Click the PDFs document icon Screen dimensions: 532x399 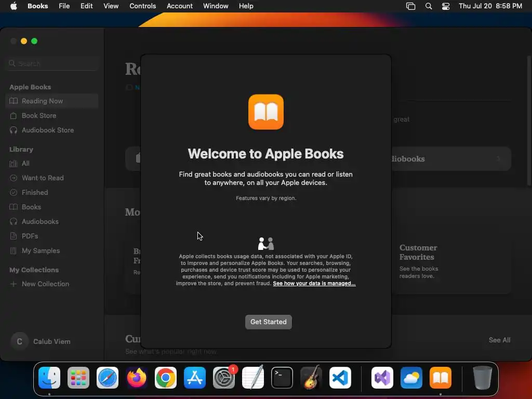[x=14, y=236]
